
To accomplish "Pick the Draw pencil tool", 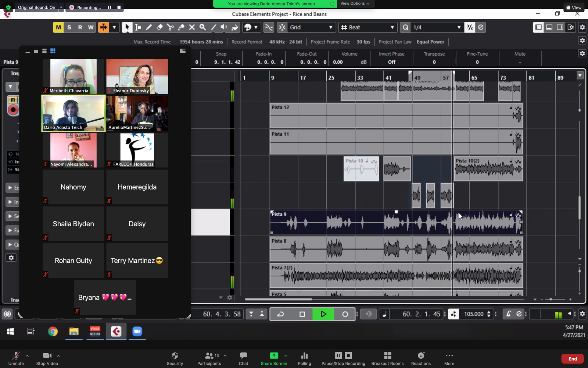I will point(149,27).
